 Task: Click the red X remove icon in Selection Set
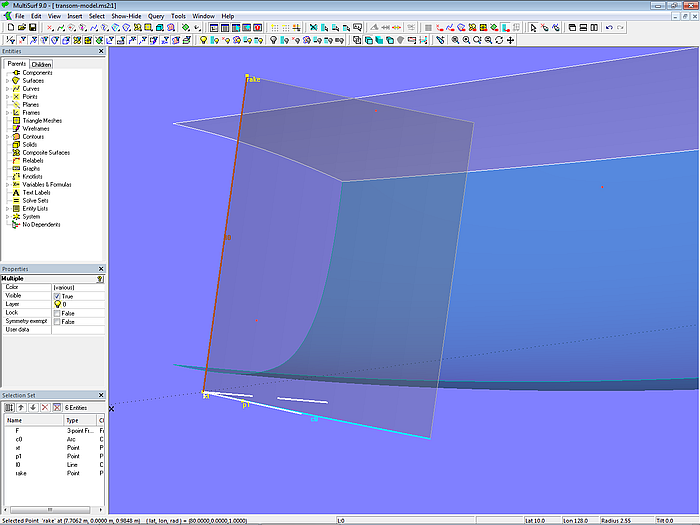coord(44,408)
